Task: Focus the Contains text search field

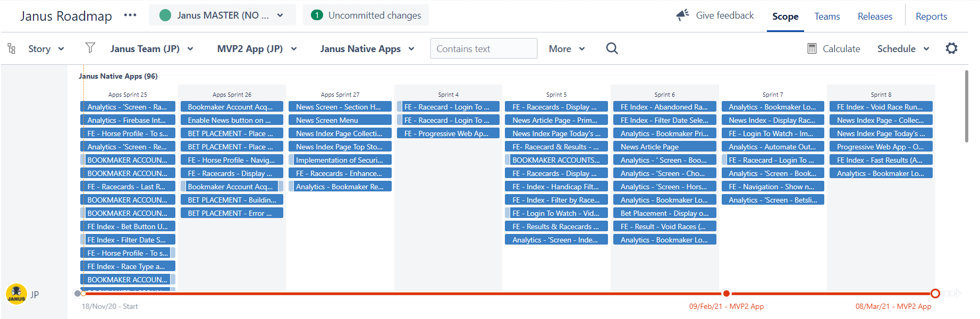Action: pos(484,48)
